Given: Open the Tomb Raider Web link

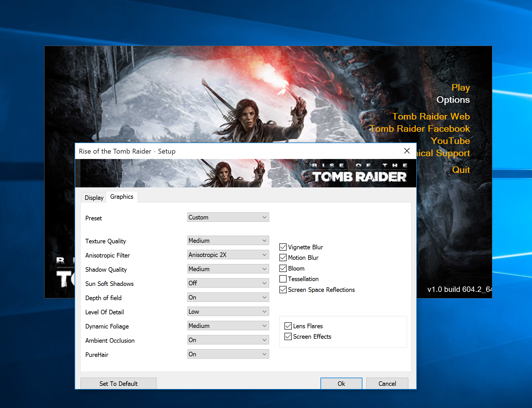Looking at the screenshot, I should (431, 116).
